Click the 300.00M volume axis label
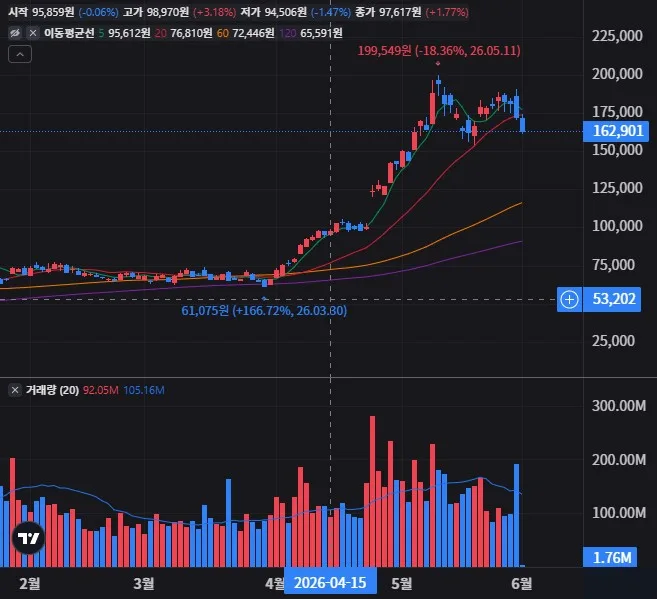This screenshot has width=657, height=599. coord(619,405)
